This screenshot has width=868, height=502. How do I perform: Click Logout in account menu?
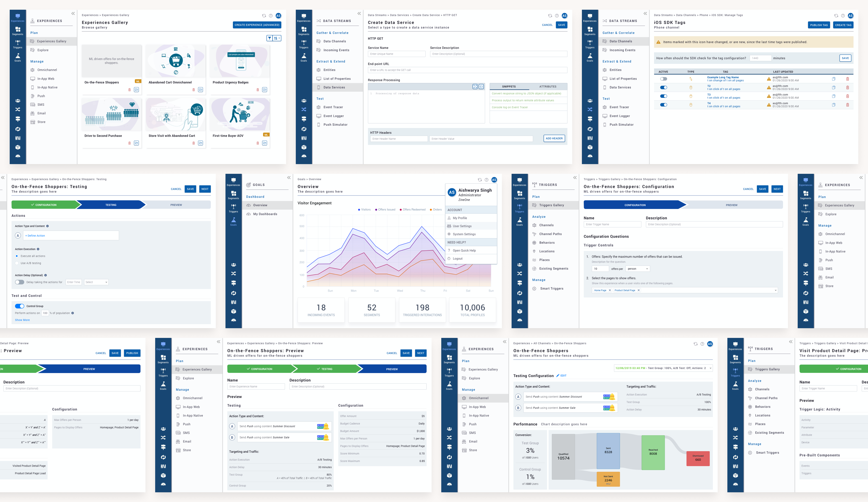[471, 259]
